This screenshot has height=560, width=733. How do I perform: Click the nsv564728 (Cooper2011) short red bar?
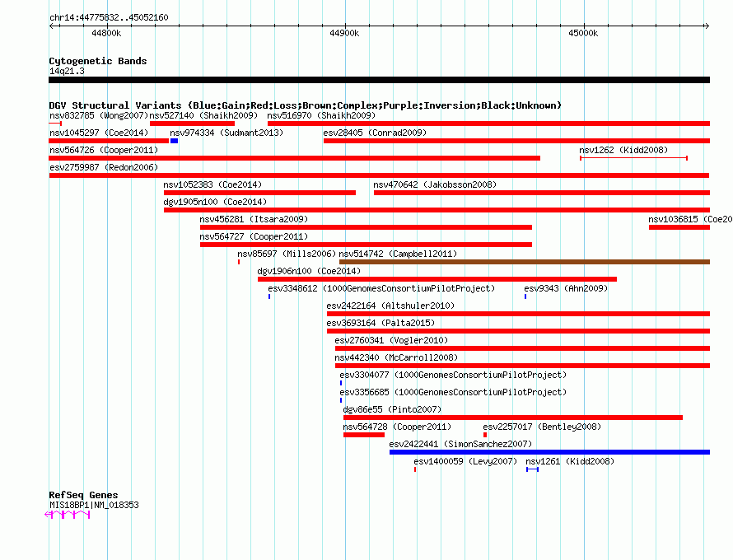(364, 435)
